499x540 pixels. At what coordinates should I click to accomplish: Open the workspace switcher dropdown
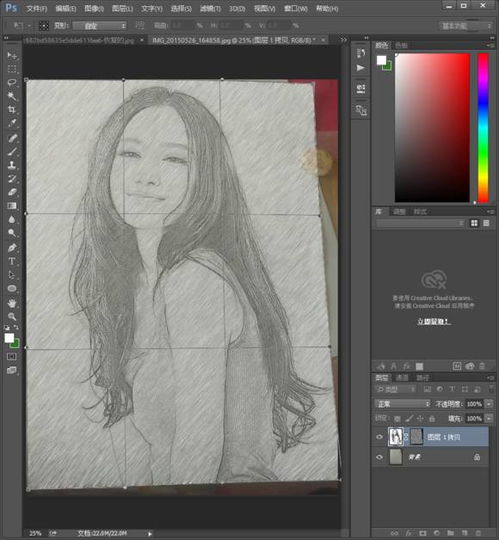(x=465, y=25)
